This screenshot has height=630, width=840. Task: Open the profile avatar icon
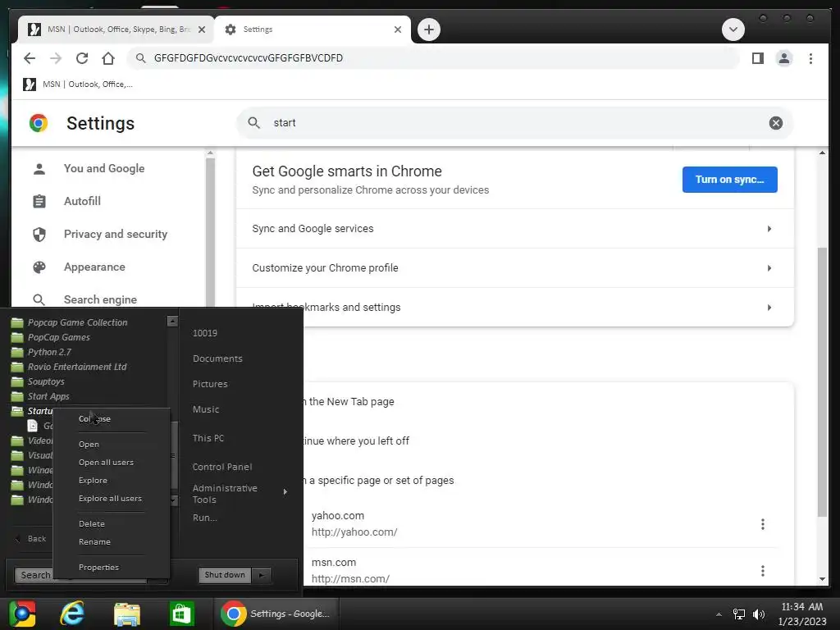(x=783, y=58)
